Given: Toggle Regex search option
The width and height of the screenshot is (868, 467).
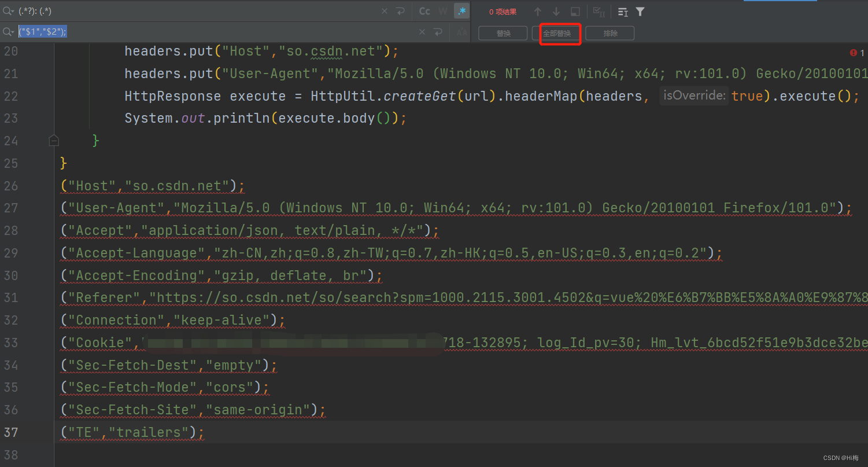Looking at the screenshot, I should 461,11.
